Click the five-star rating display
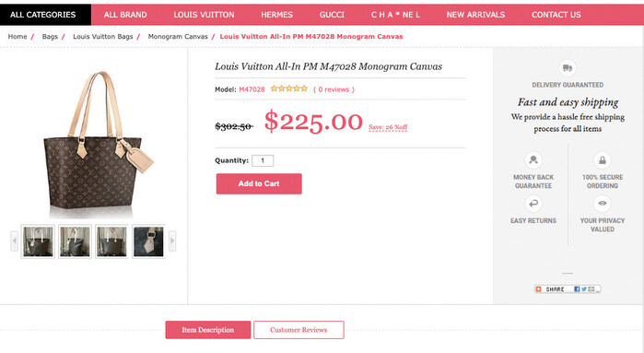This screenshot has width=644, height=353. coord(288,88)
